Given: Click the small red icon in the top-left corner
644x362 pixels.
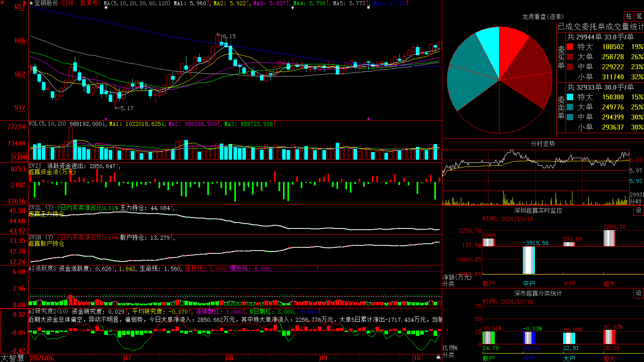Looking at the screenshot, I should pos(2,2).
